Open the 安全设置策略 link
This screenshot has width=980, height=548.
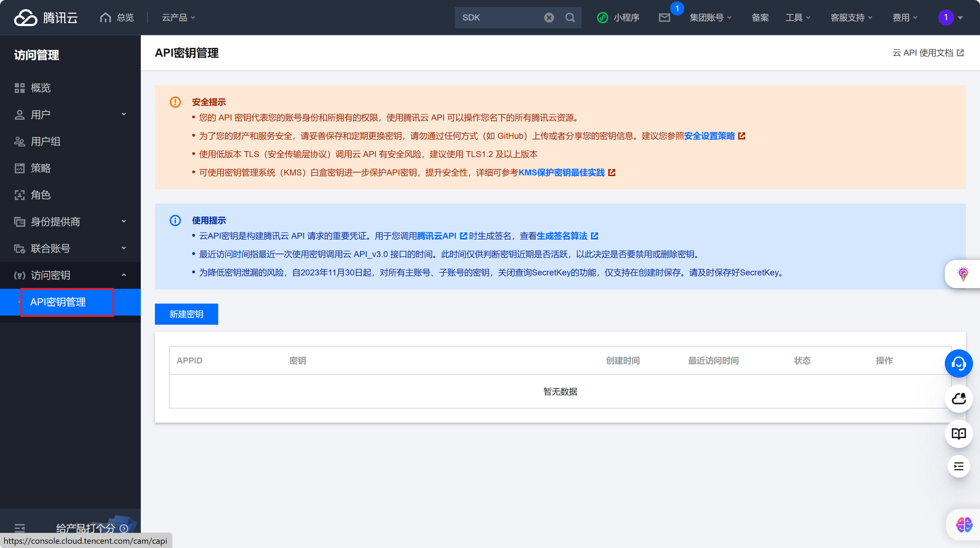(710, 136)
